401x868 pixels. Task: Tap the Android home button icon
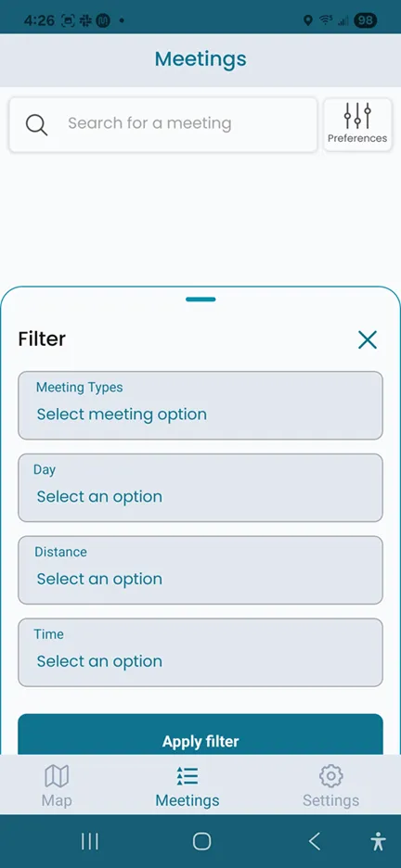[201, 841]
